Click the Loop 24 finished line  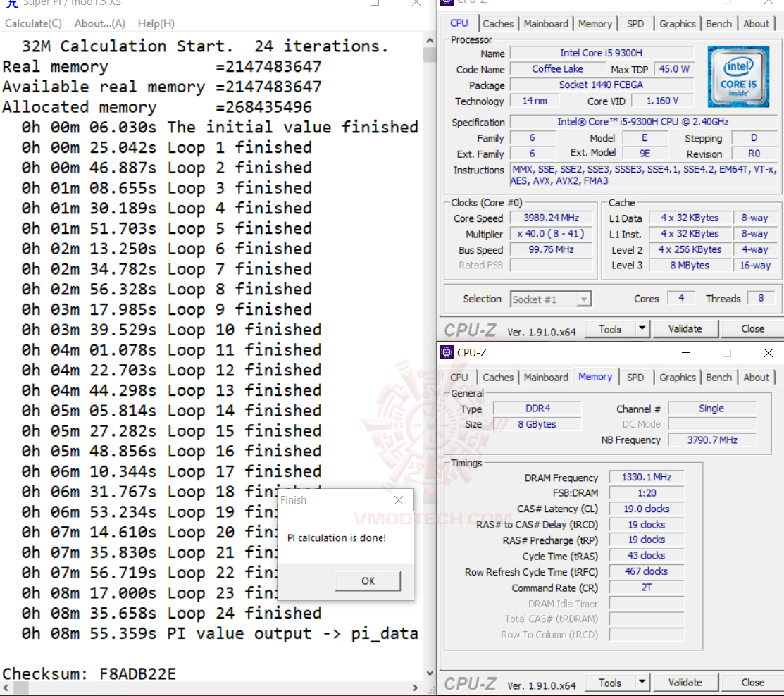(x=171, y=613)
